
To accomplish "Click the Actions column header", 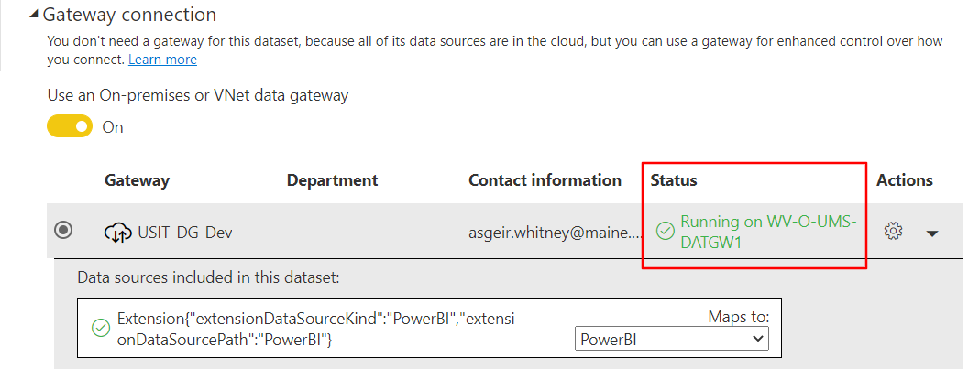I will pos(905,180).
